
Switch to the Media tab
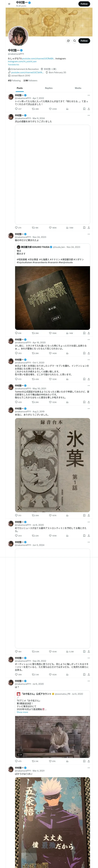click(78, 88)
